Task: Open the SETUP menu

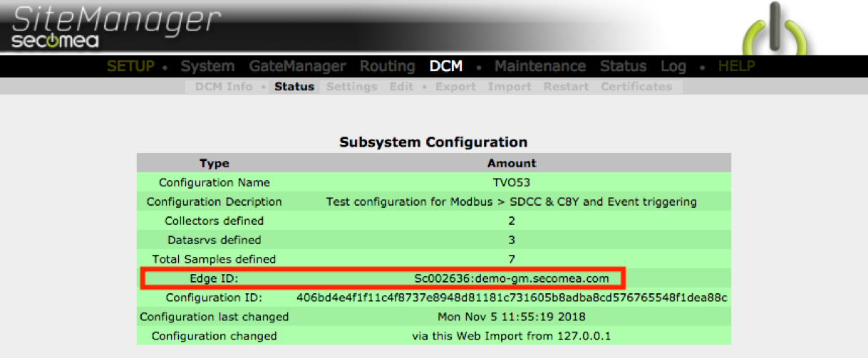Action: click(x=130, y=66)
